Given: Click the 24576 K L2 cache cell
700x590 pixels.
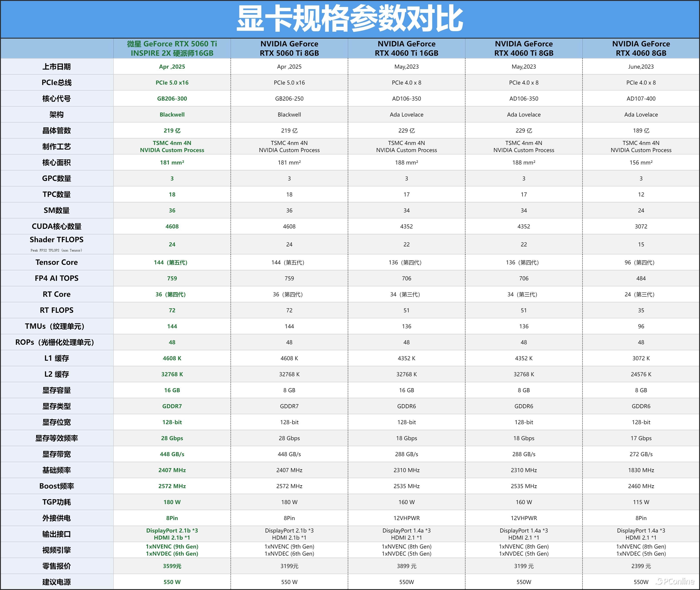Looking at the screenshot, I should click(641, 374).
